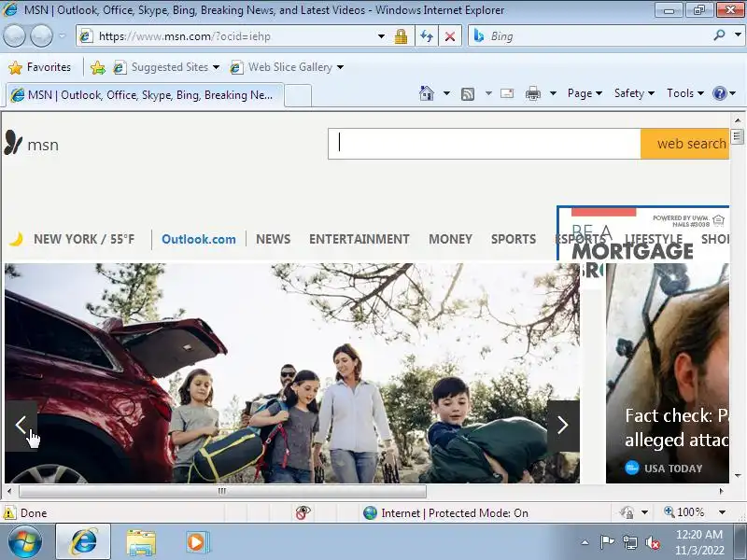Viewport: 747px width, 560px height.
Task: Open the MONEY section link
Action: [x=450, y=239]
